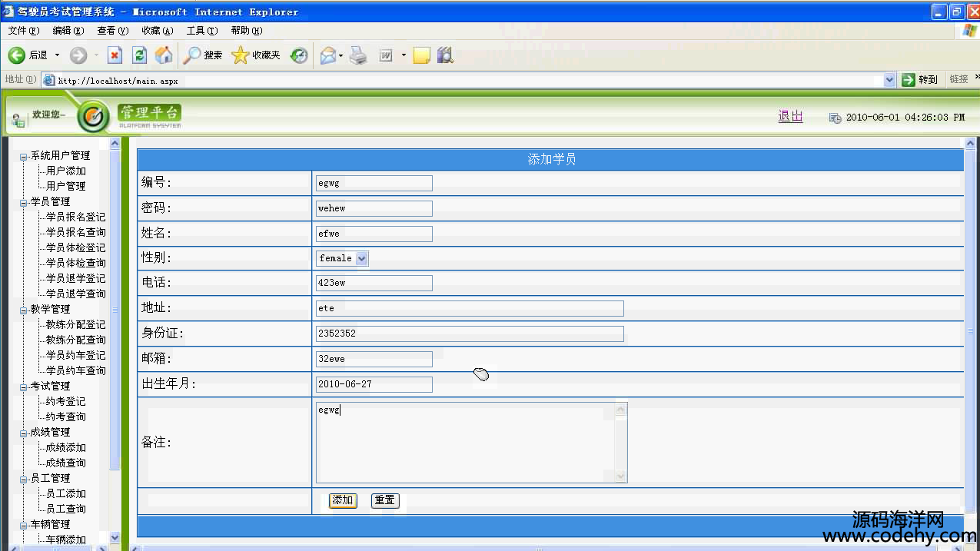Collapse the 系统用户管理 tree node
Screen dimensions: 980x551
click(x=24, y=156)
